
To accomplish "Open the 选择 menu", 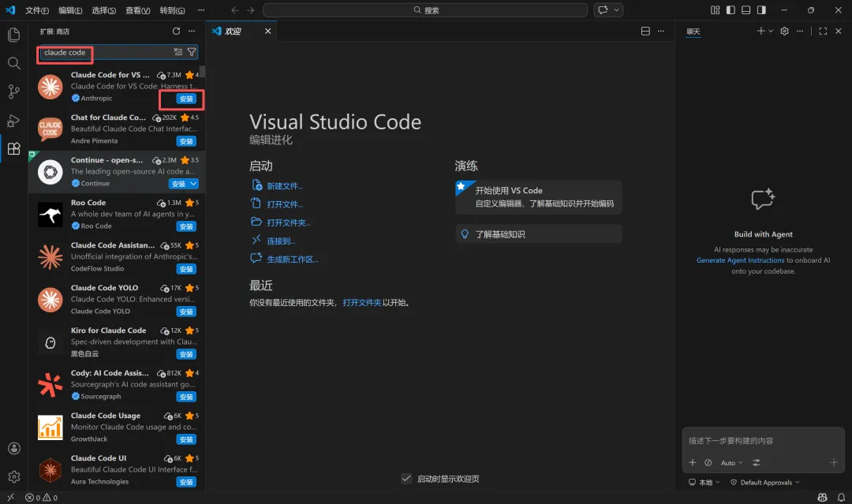I will point(104,10).
